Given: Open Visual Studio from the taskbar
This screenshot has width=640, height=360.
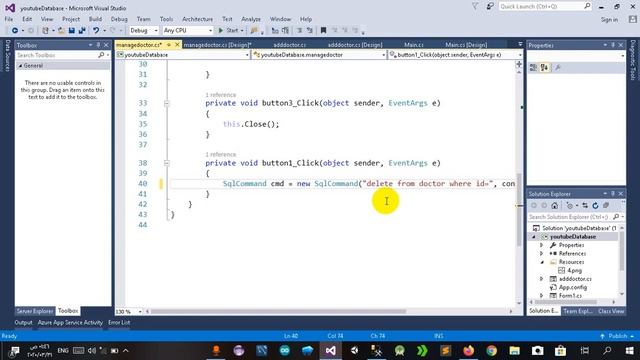Looking at the screenshot, I should tap(331, 351).
